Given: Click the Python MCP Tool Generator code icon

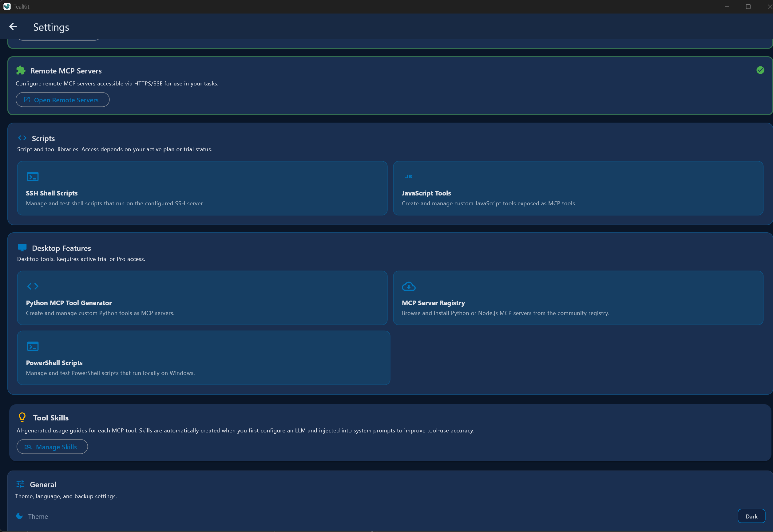Looking at the screenshot, I should (33, 286).
